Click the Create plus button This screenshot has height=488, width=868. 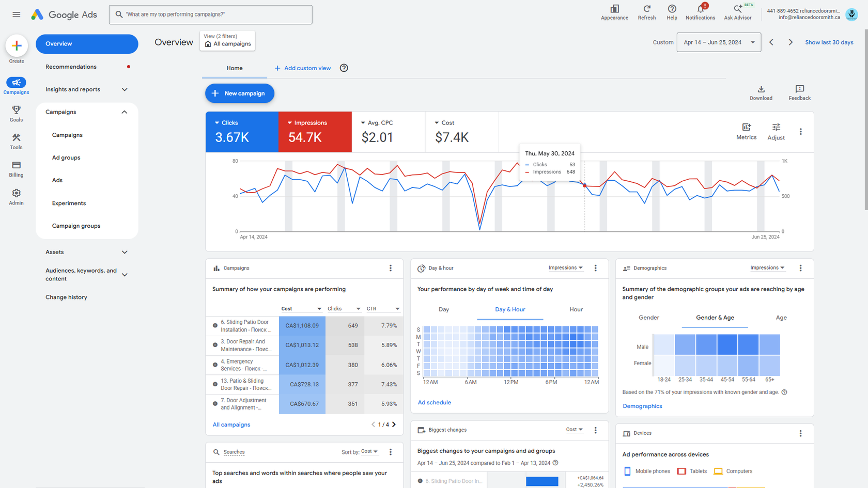point(17,45)
